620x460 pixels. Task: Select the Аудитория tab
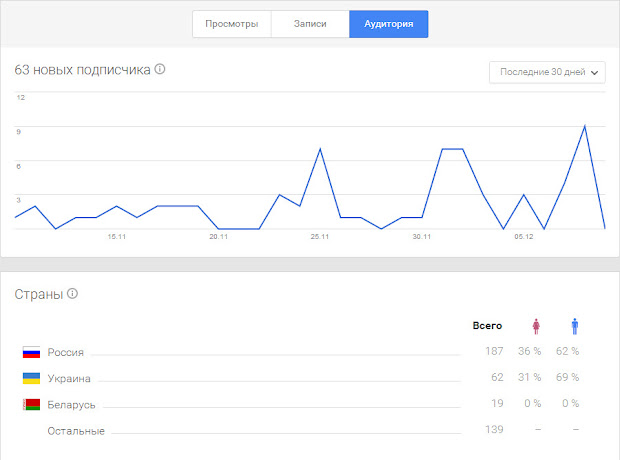click(389, 24)
